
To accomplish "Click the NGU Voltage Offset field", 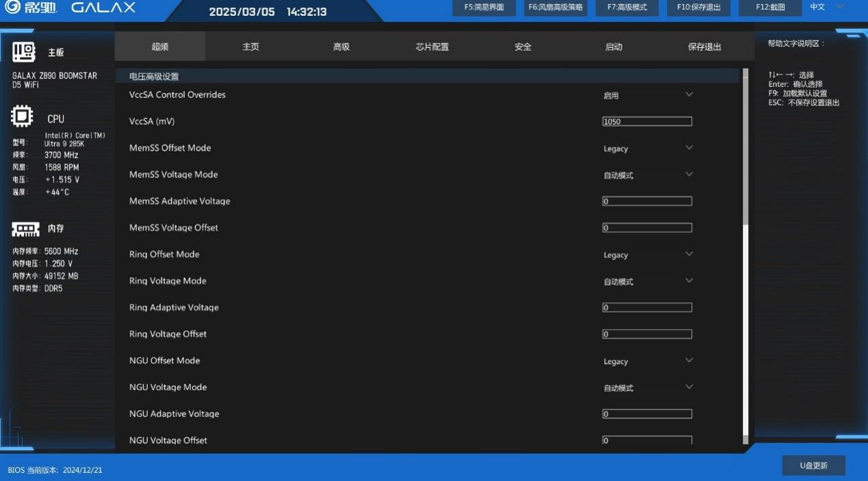I will tap(647, 441).
